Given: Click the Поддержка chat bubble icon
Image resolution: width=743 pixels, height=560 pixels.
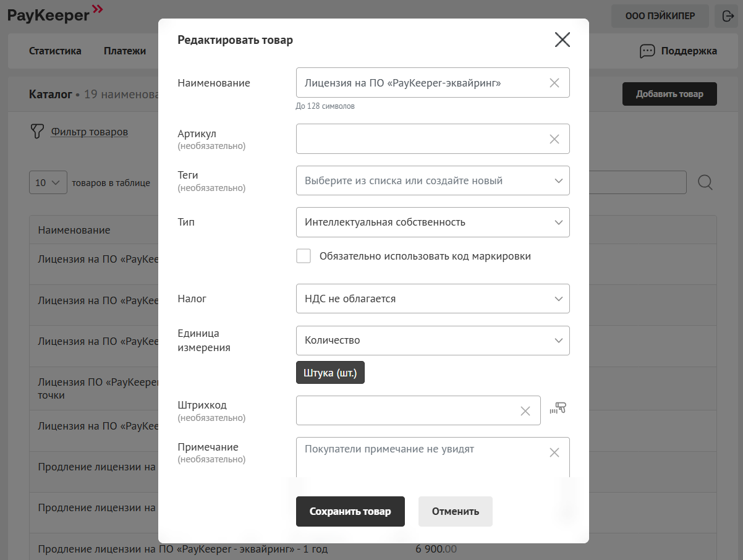Looking at the screenshot, I should pos(647,51).
